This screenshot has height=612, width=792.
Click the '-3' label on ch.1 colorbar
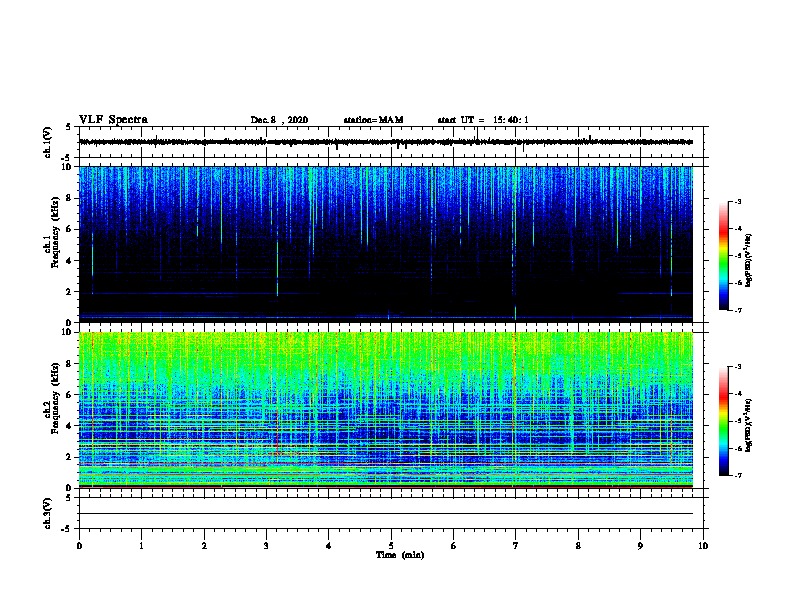[738, 201]
